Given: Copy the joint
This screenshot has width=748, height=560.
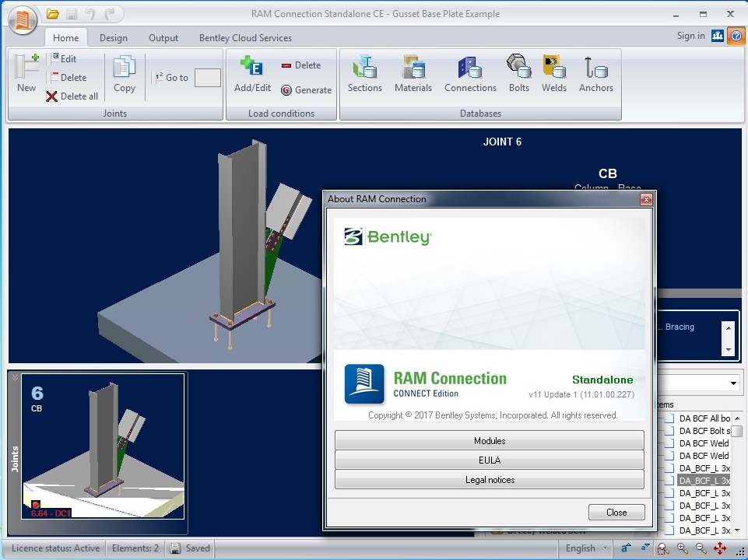Looking at the screenshot, I should [x=125, y=73].
